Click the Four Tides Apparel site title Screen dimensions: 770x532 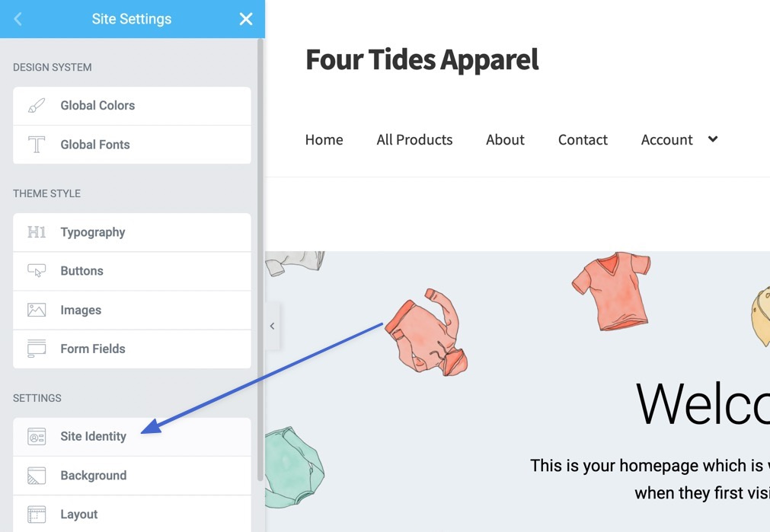[x=423, y=60]
